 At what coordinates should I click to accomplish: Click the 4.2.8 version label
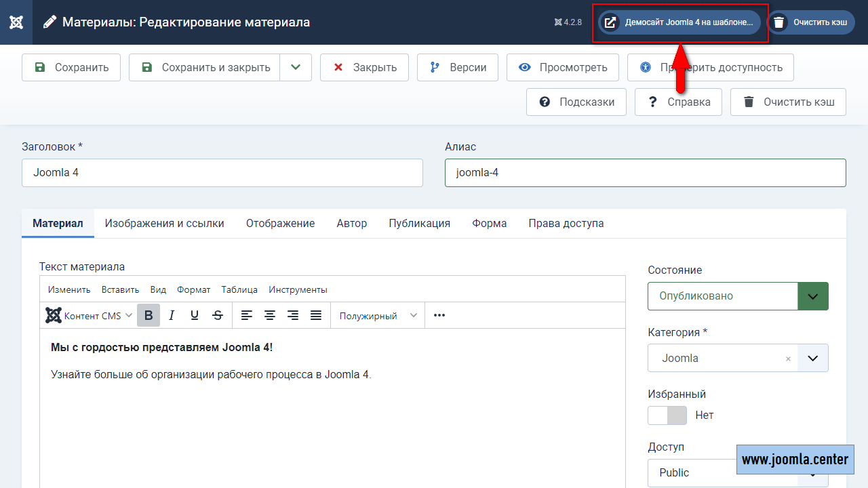(568, 22)
